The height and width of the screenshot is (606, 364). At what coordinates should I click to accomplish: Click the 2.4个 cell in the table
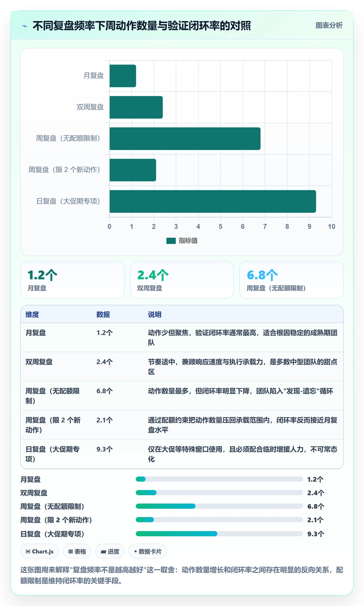coord(105,362)
